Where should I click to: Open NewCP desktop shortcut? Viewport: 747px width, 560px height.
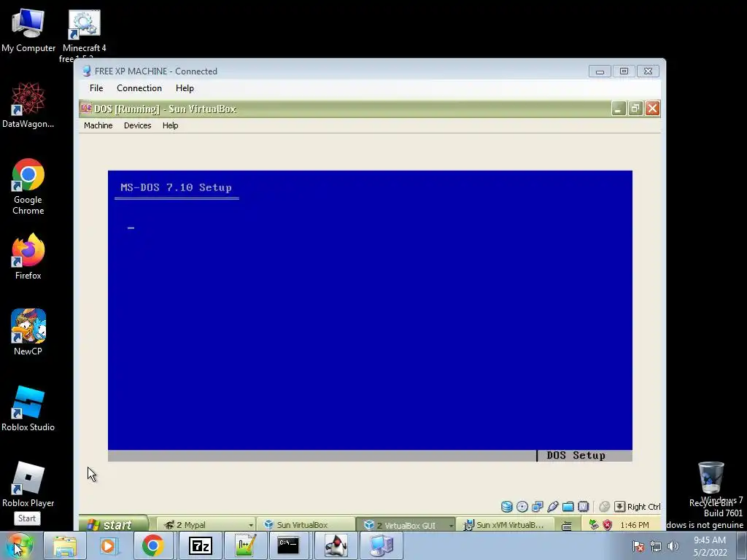28,332
